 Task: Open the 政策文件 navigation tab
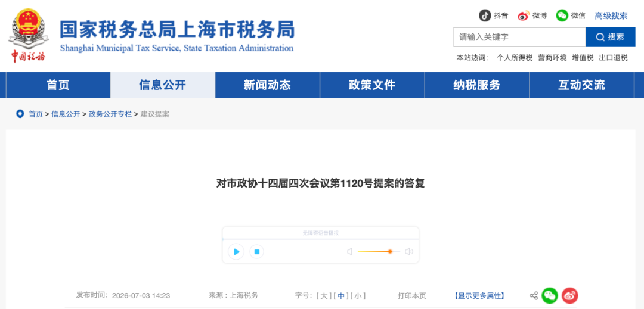371,85
